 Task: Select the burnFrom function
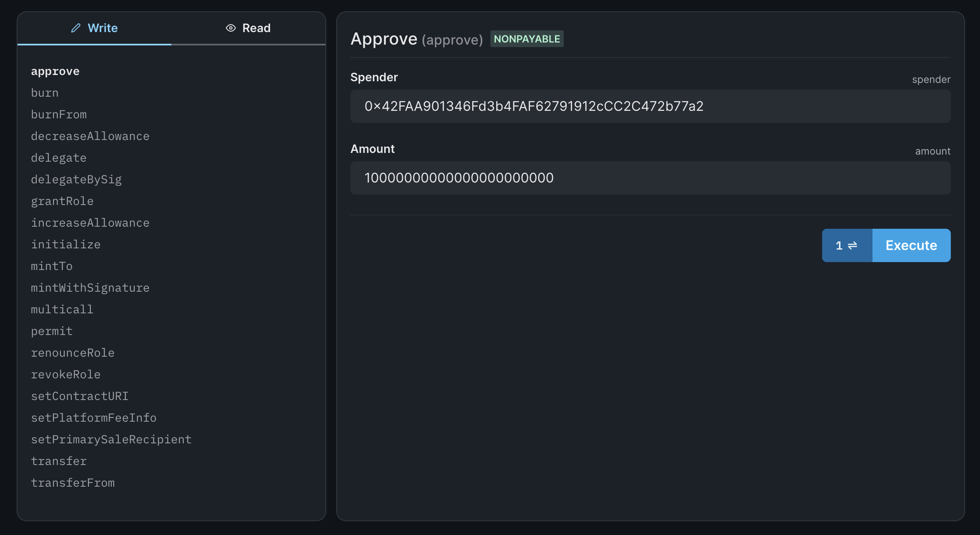[59, 114]
